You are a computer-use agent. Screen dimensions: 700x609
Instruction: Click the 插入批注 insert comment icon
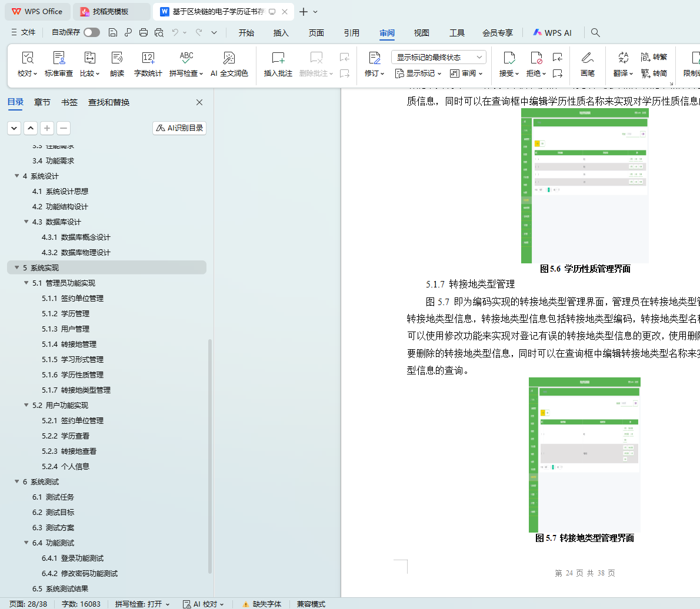[x=278, y=58]
